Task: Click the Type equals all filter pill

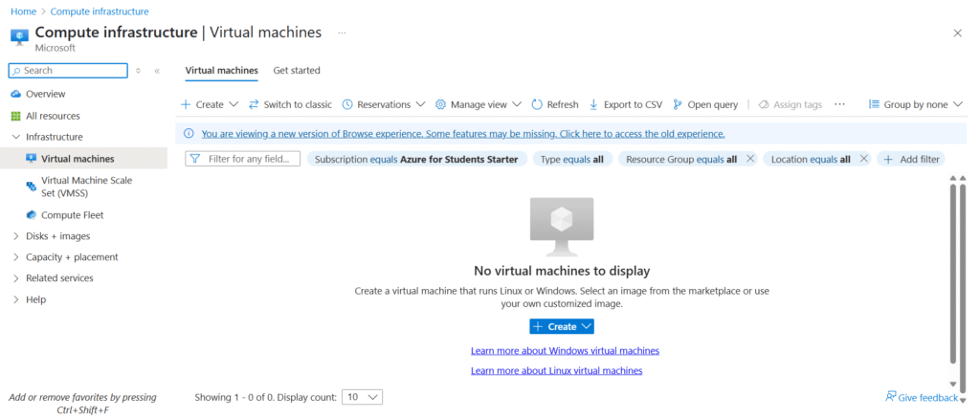Action: (x=572, y=160)
